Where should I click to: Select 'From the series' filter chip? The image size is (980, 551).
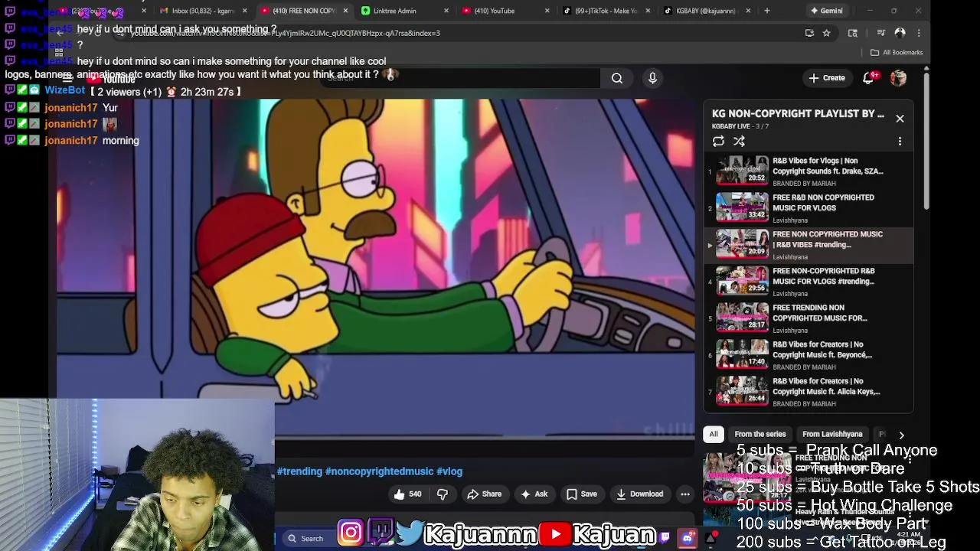click(x=760, y=434)
